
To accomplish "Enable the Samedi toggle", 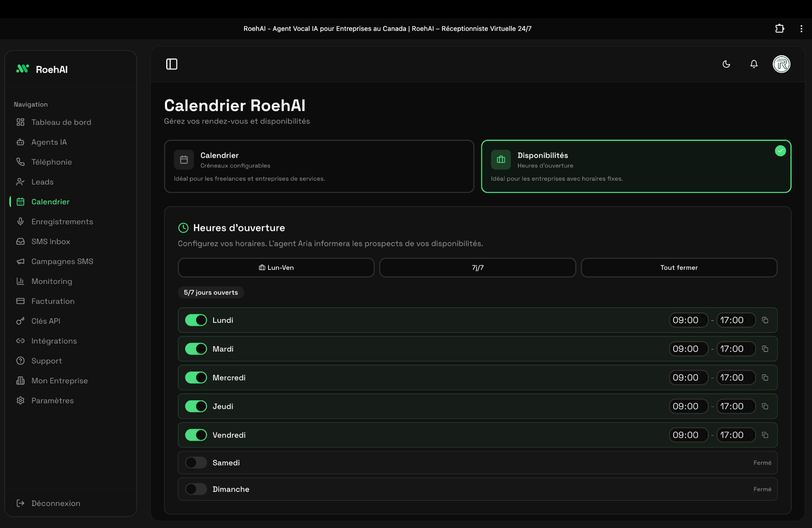I will tap(196, 463).
